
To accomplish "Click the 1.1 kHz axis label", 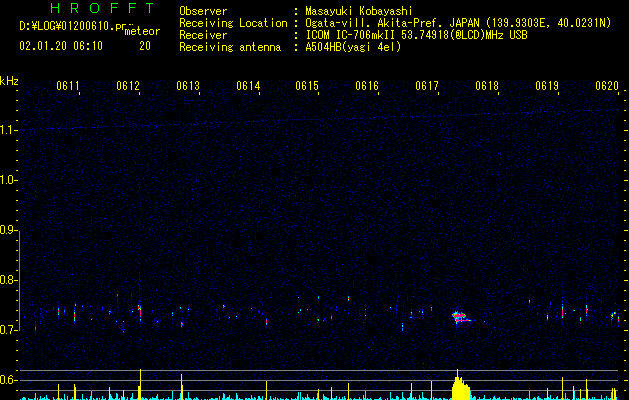I will pos(8,130).
